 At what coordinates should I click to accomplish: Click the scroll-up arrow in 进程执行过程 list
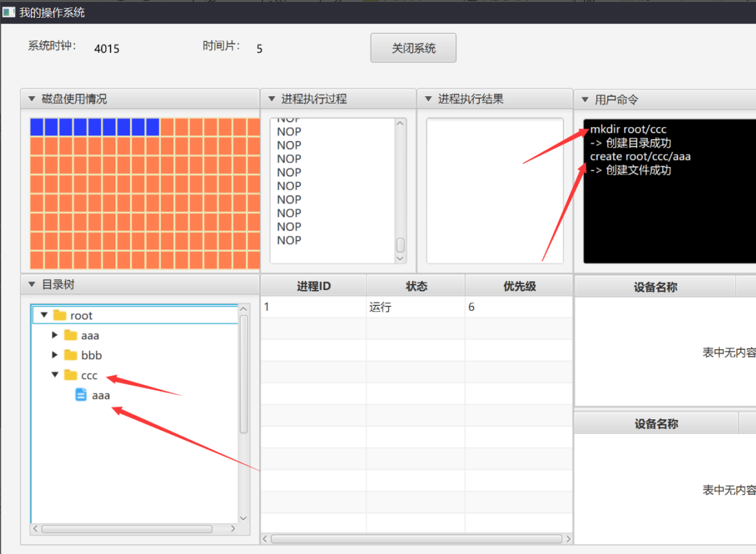(x=400, y=124)
